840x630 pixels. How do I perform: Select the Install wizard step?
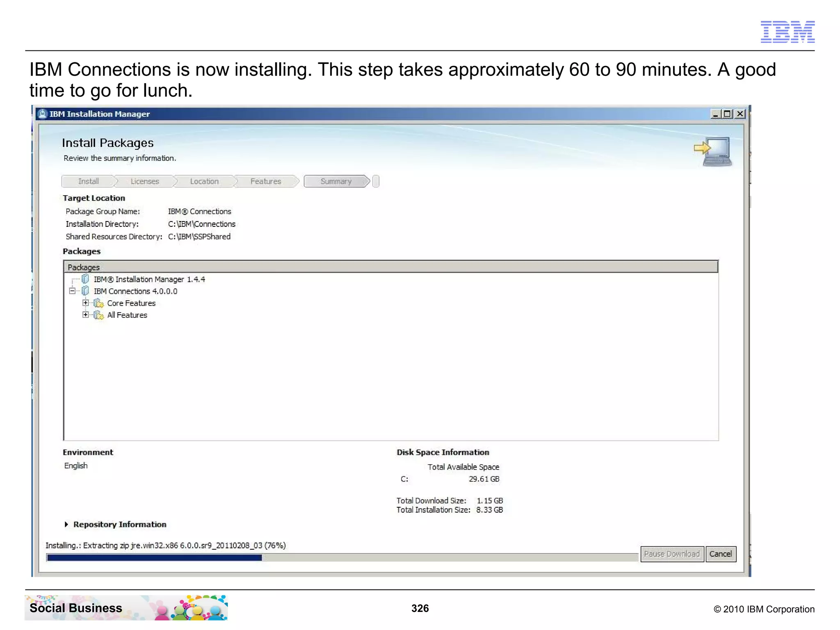click(89, 181)
